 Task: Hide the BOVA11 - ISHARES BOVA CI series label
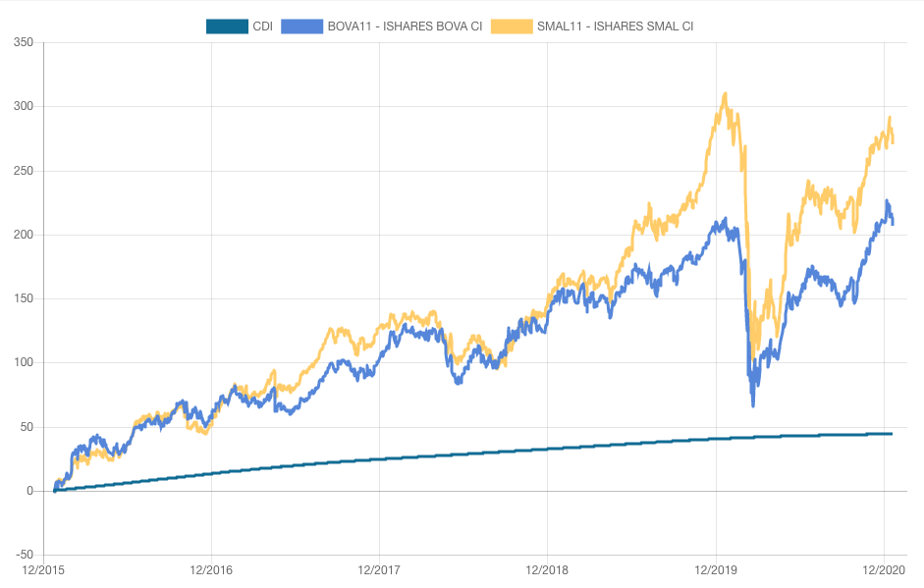click(404, 27)
